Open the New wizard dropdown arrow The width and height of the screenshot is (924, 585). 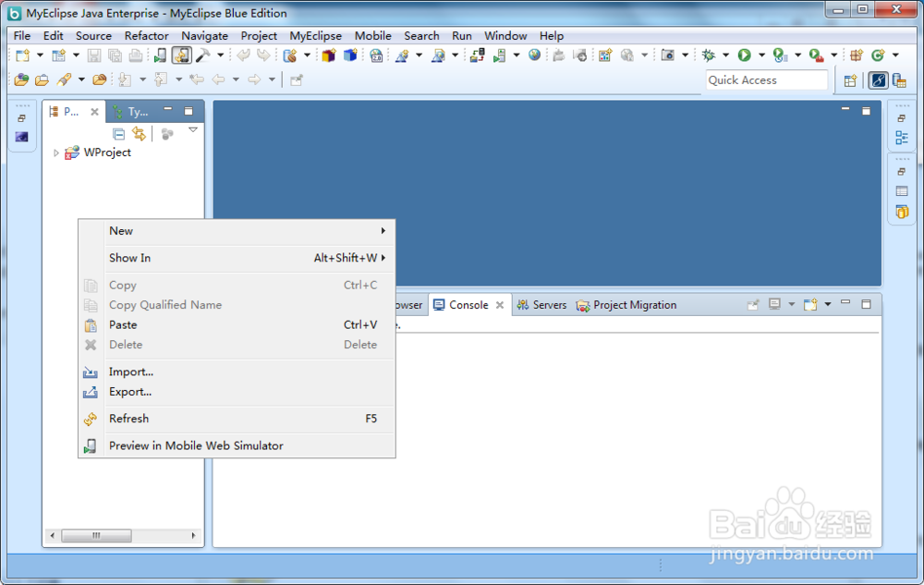tap(40, 55)
